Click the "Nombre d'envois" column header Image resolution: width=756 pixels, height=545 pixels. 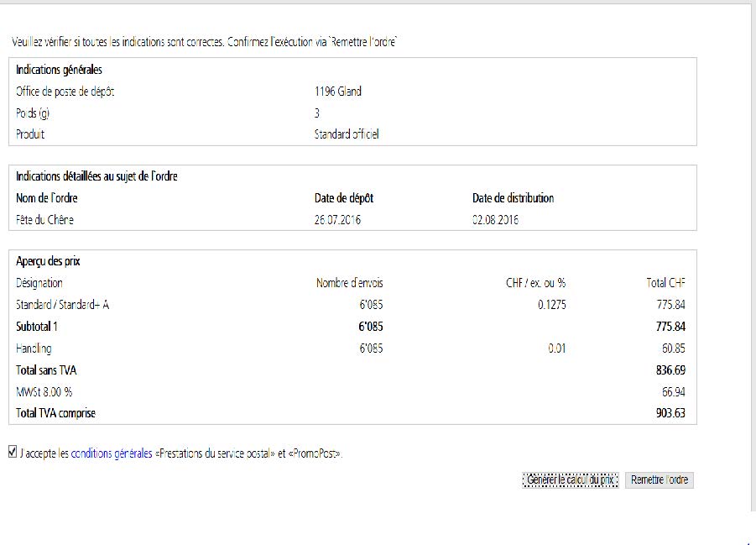pos(349,283)
